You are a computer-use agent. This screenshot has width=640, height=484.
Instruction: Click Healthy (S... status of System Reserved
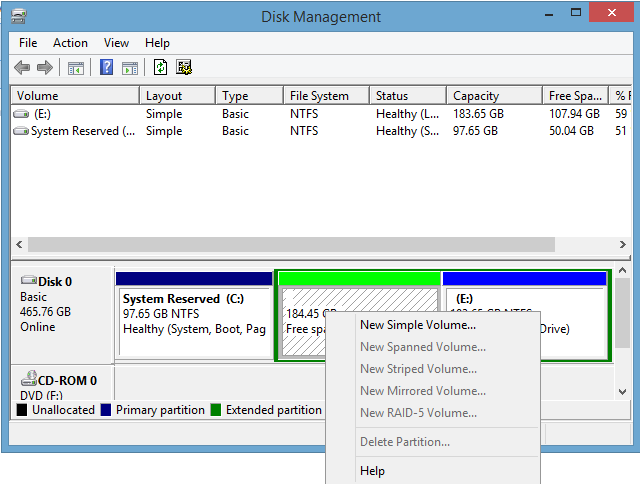click(407, 131)
